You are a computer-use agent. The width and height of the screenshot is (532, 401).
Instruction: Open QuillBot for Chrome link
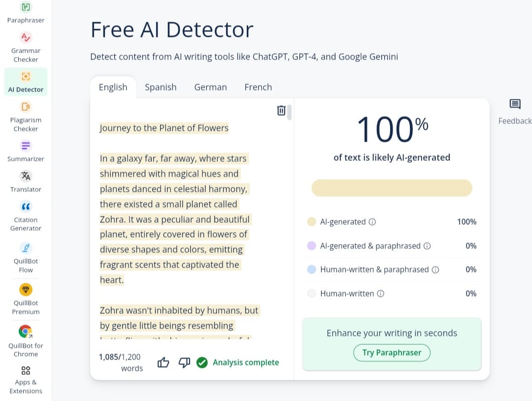[x=26, y=331]
